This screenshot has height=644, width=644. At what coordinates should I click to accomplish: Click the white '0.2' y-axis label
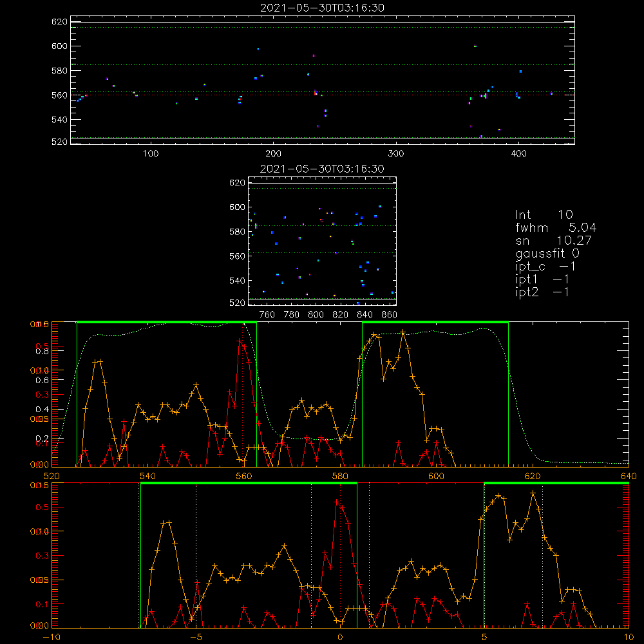43,439
